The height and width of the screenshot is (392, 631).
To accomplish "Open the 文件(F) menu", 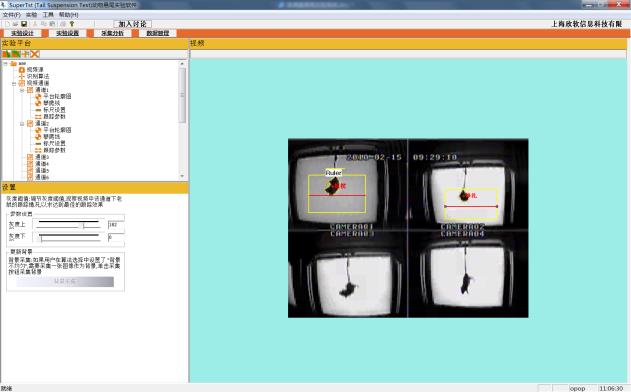I will tap(12, 15).
